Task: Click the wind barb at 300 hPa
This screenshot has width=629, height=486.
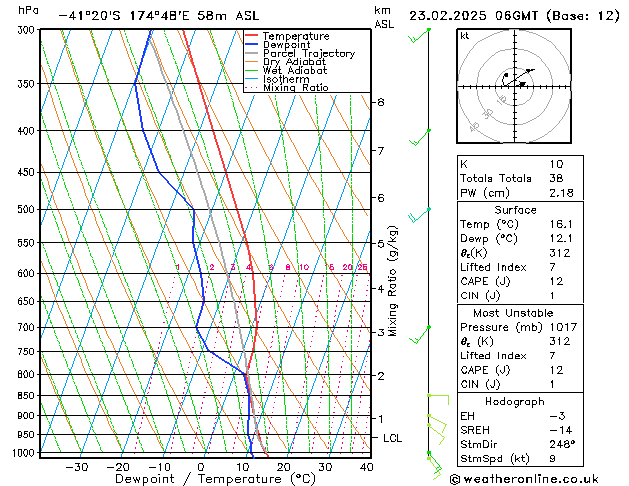Action: click(x=419, y=35)
